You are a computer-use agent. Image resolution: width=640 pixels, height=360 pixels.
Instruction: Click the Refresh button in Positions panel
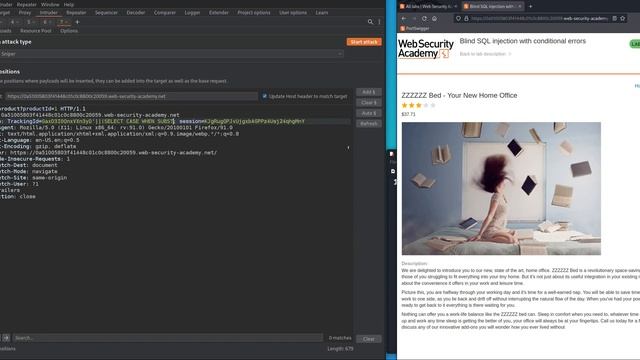pos(369,124)
